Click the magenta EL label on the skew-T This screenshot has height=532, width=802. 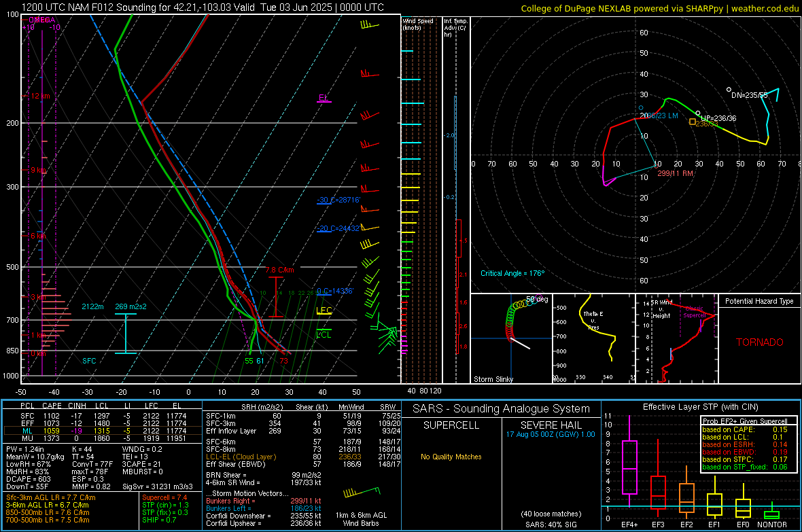pos(324,97)
